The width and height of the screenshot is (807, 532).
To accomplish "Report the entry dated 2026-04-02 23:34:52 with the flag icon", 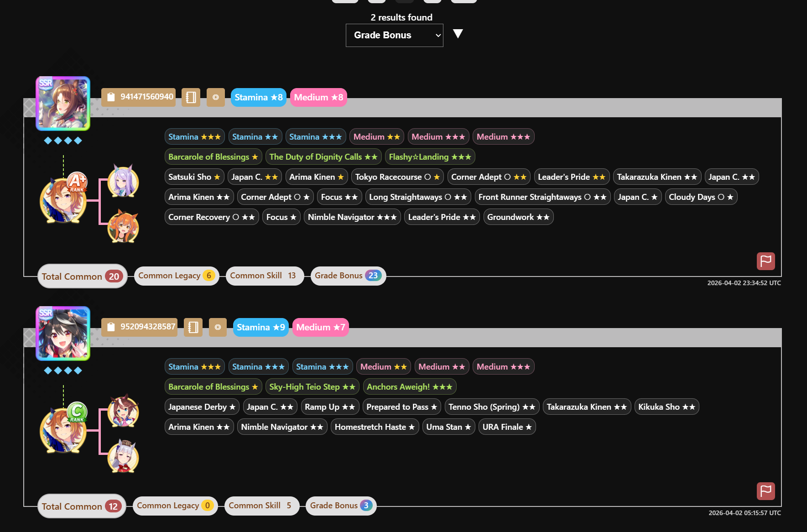I will [x=766, y=261].
